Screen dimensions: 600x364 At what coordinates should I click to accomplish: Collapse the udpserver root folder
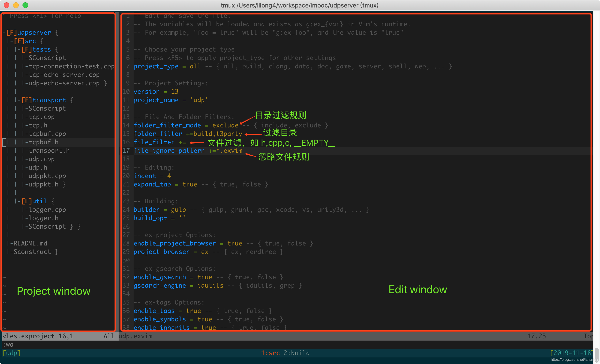click(34, 32)
